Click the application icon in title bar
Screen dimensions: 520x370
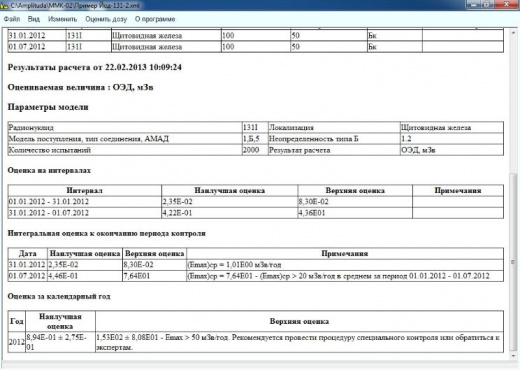coord(4,5)
